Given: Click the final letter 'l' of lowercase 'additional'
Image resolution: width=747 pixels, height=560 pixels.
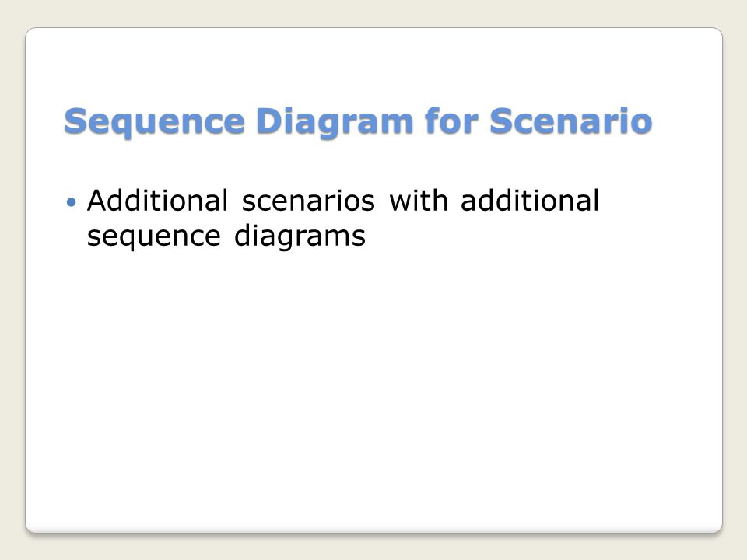Looking at the screenshot, I should coord(596,200).
